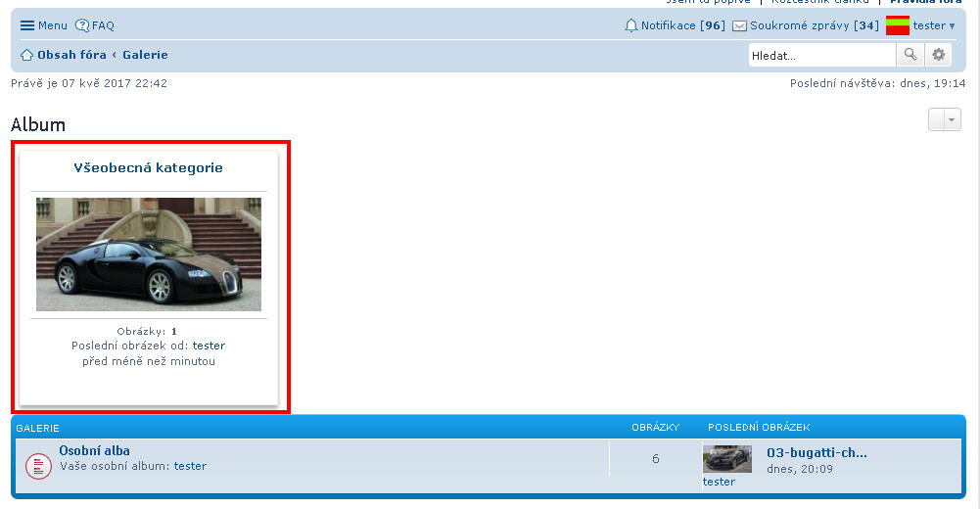Open the 03-bugatti-ch... image link
The height and width of the screenshot is (509, 980).
(x=817, y=452)
